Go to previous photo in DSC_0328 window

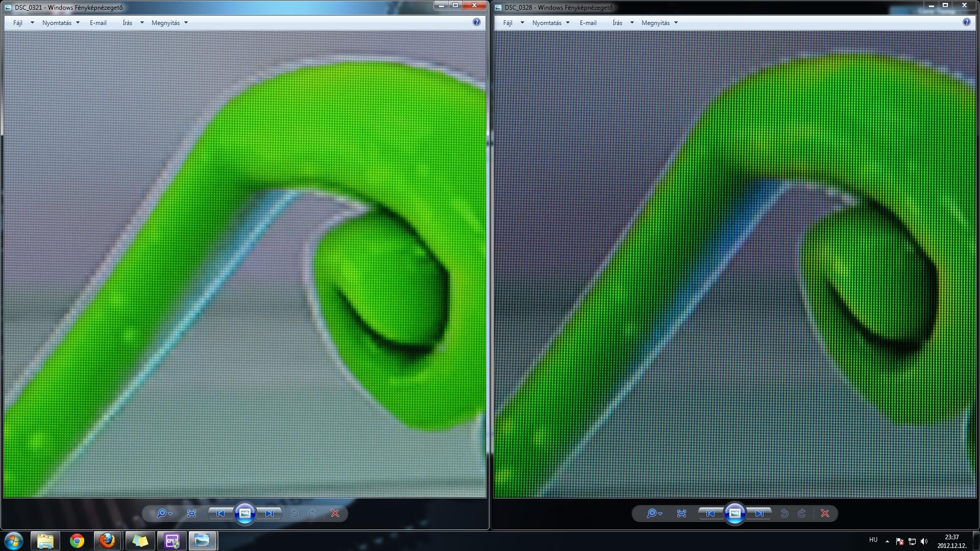coord(710,514)
